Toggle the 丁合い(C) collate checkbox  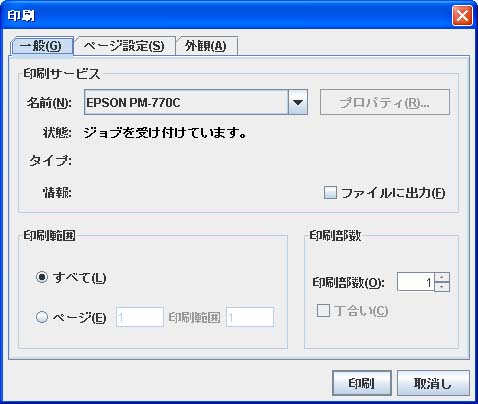[323, 310]
